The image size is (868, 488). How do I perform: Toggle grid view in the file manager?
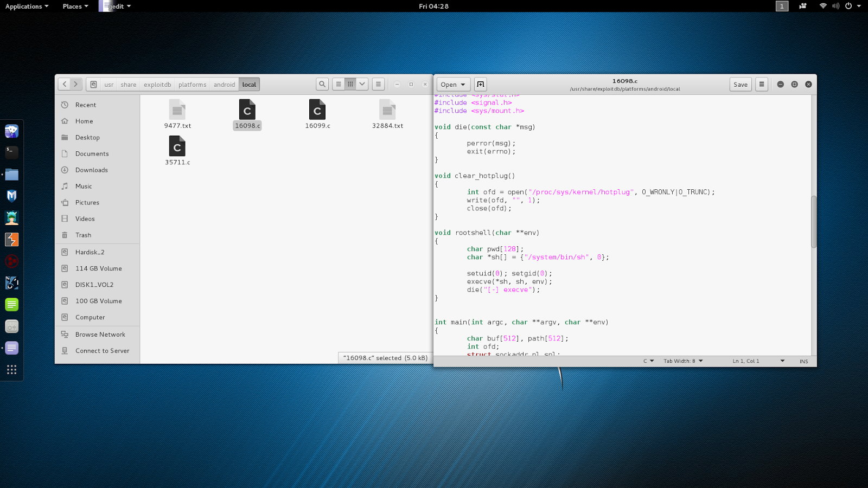click(350, 84)
